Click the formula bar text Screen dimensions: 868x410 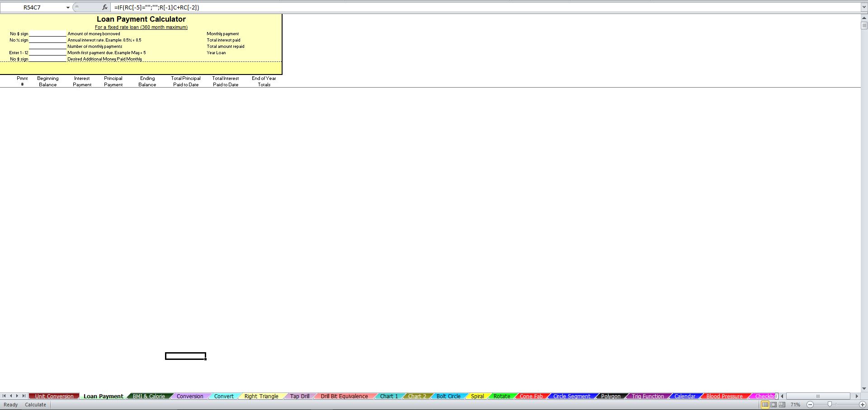click(x=157, y=7)
